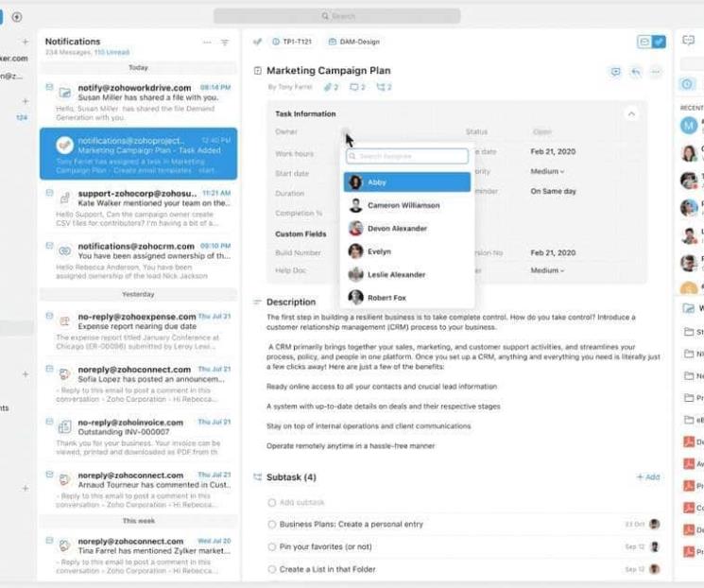704x588 pixels.
Task: Open more actions beside Marketing Campaign Plan
Action: 656,72
